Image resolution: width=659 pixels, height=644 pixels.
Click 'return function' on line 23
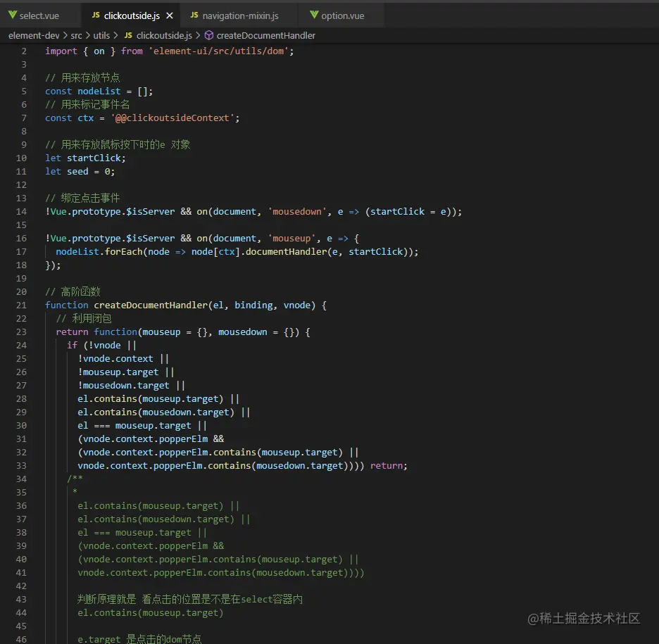[96, 332]
